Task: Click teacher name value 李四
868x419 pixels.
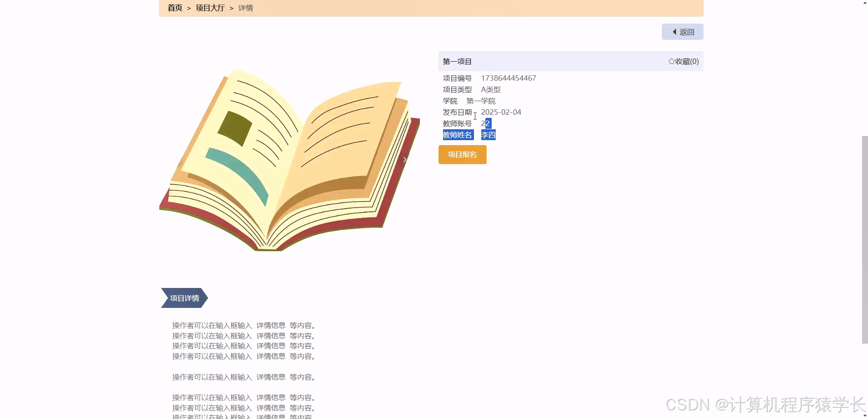Action: [x=488, y=135]
